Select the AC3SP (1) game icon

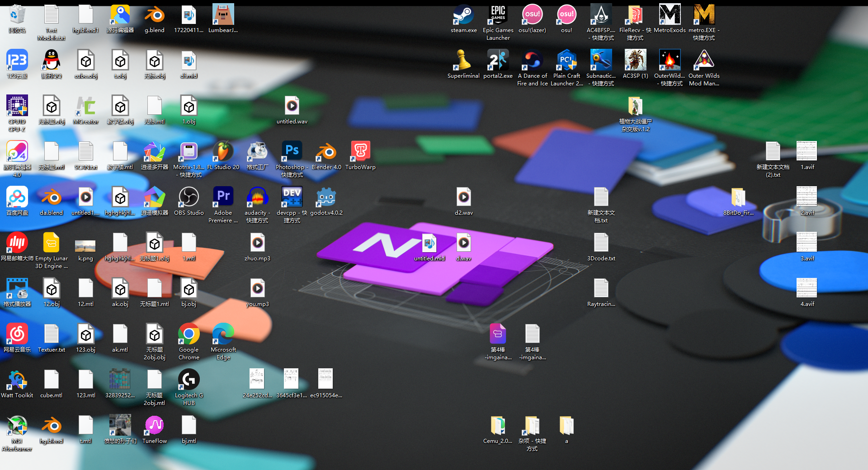click(x=635, y=61)
